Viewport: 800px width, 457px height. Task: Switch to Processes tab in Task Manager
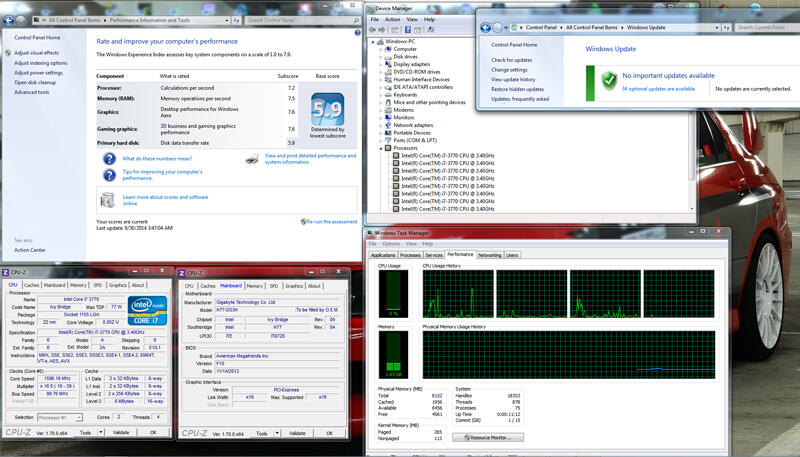pyautogui.click(x=410, y=255)
